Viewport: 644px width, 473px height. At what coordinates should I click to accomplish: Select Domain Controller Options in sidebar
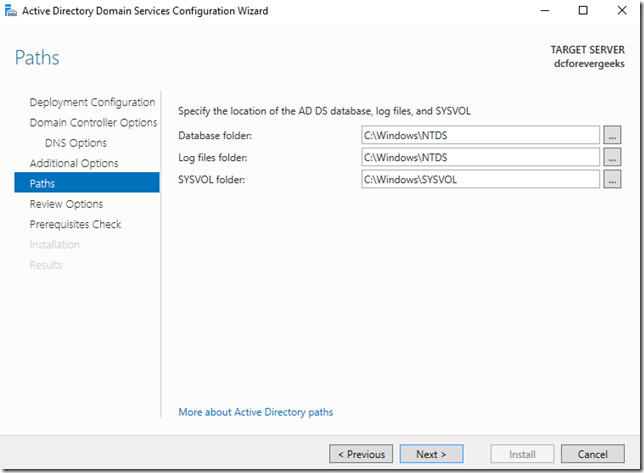(x=93, y=122)
